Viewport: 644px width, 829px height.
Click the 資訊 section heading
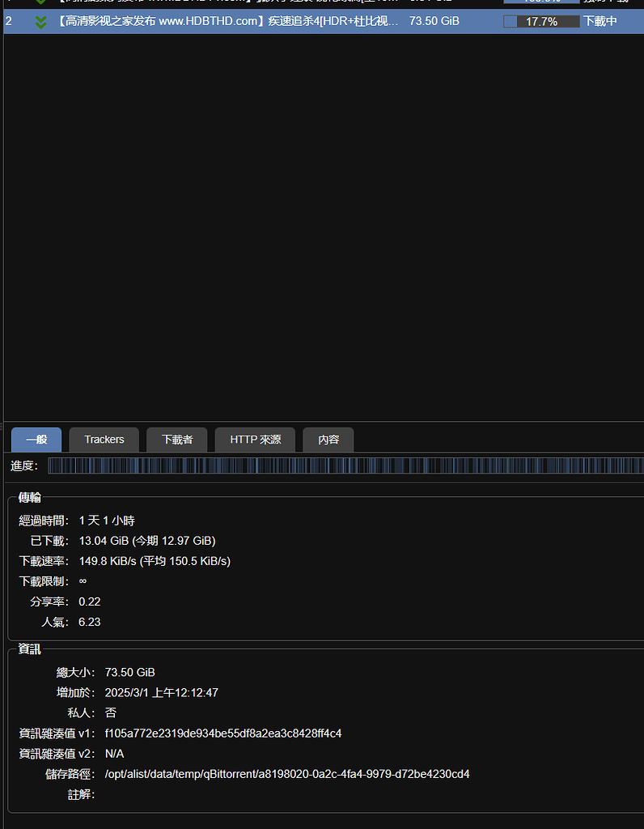pos(30,648)
